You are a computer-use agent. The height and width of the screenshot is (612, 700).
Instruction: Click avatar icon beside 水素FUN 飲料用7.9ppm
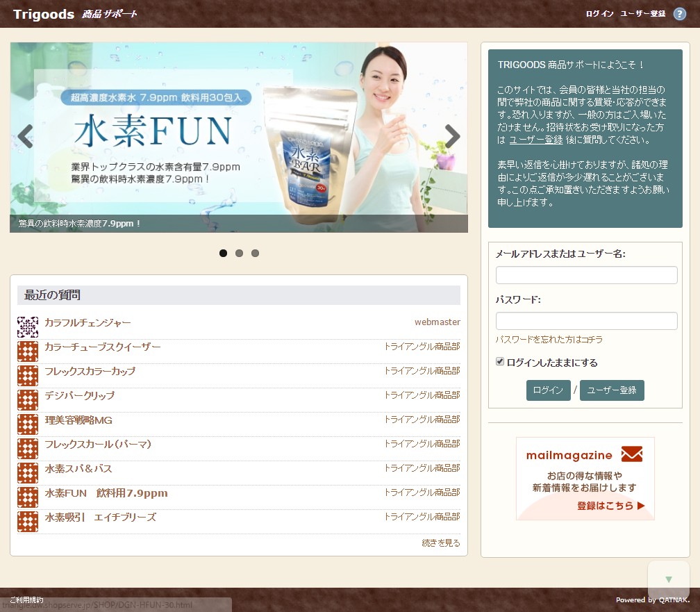(28, 497)
